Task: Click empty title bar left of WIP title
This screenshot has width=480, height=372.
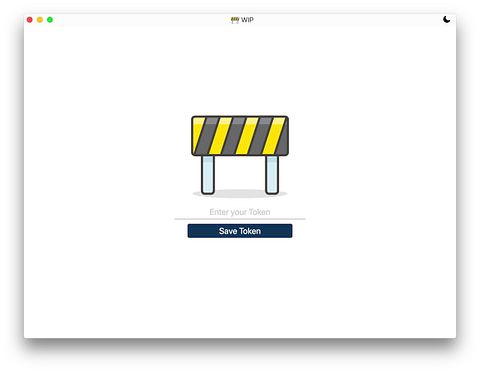Action: pyautogui.click(x=140, y=20)
